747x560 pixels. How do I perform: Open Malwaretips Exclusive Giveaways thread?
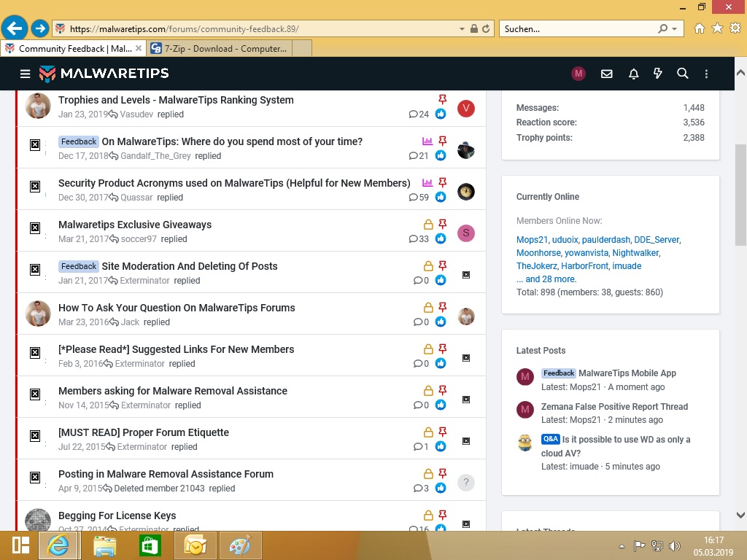(135, 225)
